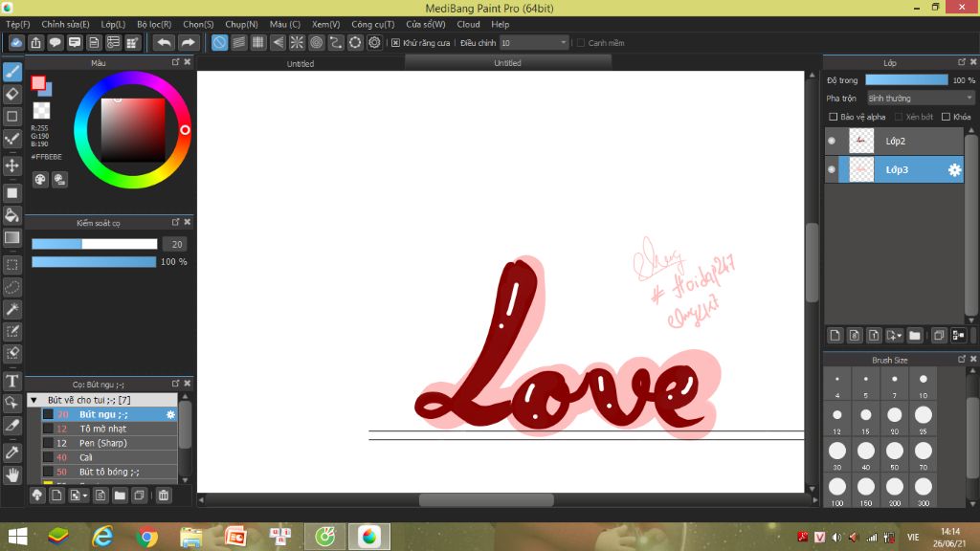Enable the parallel lines snap guide
The image size is (980, 551).
[x=238, y=42]
